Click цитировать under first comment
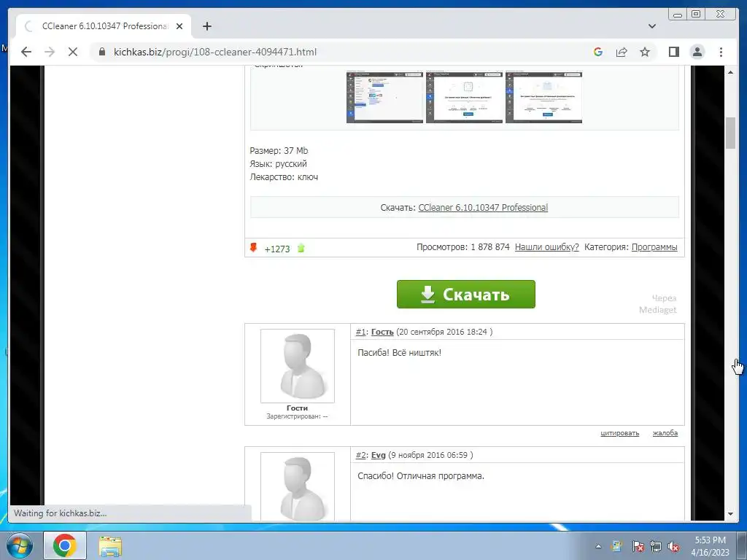The width and height of the screenshot is (747, 560). pos(619,433)
